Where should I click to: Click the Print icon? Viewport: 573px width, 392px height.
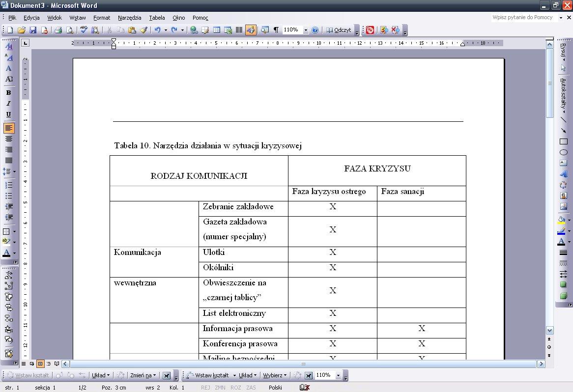click(57, 30)
